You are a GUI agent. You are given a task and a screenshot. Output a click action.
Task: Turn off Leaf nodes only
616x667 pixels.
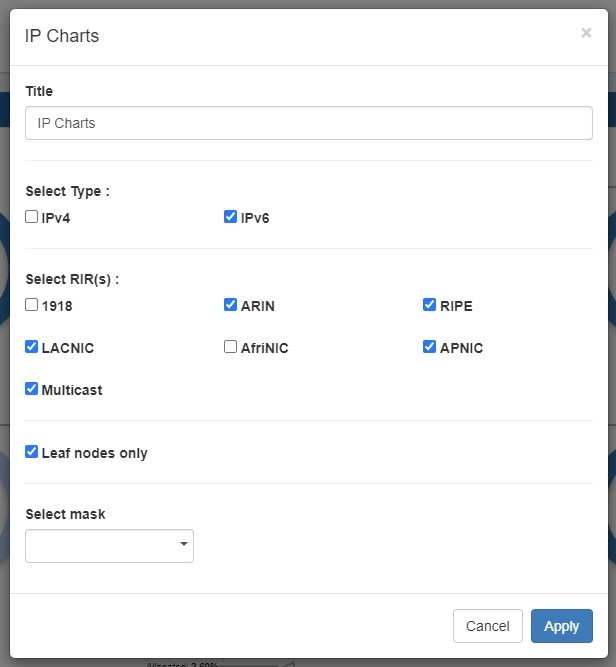[32, 452]
